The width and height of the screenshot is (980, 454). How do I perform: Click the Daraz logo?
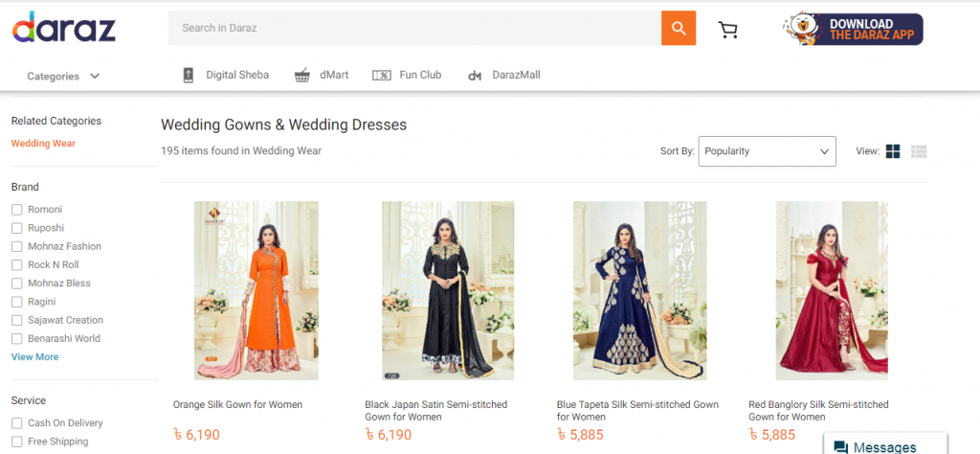pos(64,29)
